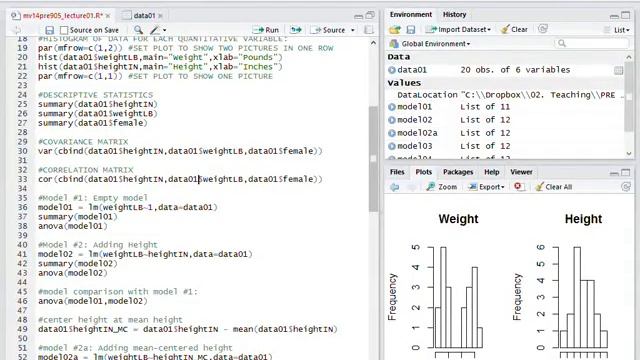The width and height of the screenshot is (640, 360).
Task: Zoom the current plot
Action: [442, 187]
